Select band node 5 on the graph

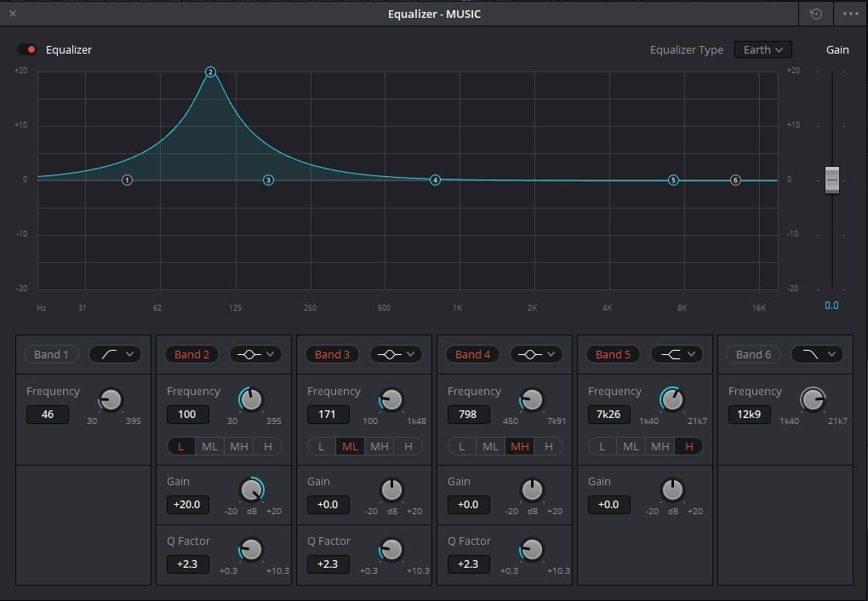[673, 180]
